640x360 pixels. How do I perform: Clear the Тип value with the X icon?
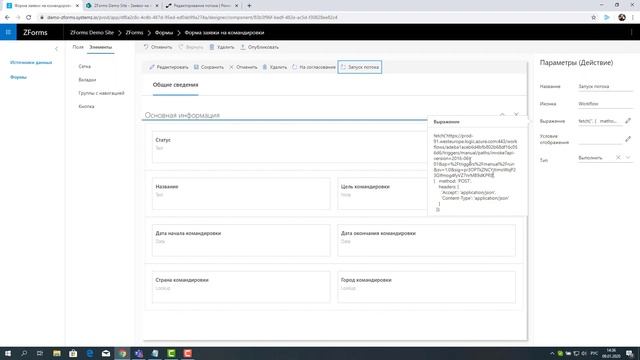pyautogui.click(x=618, y=158)
